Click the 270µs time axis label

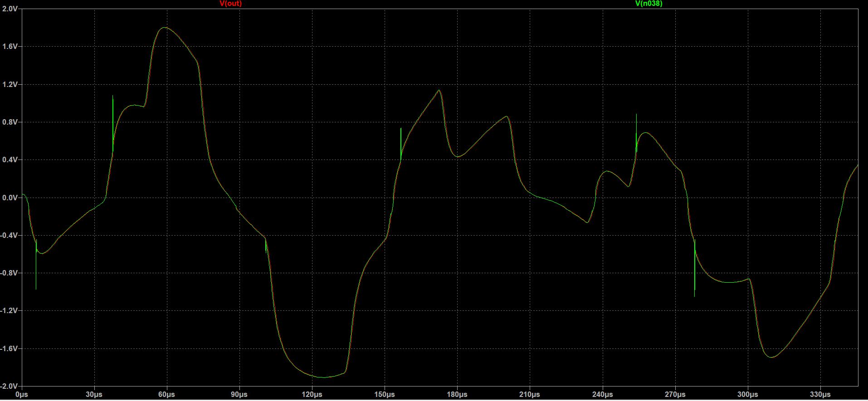pyautogui.click(x=675, y=395)
